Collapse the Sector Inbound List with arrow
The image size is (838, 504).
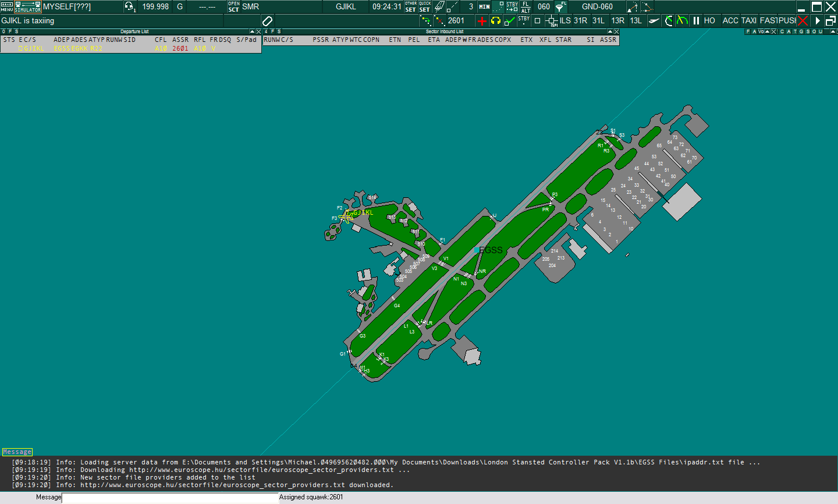(610, 31)
